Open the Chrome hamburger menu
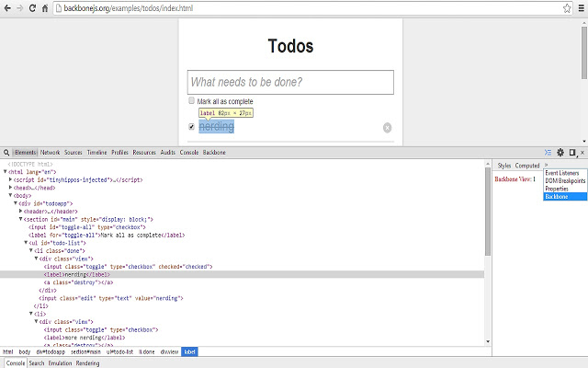588x368 pixels. click(x=582, y=8)
